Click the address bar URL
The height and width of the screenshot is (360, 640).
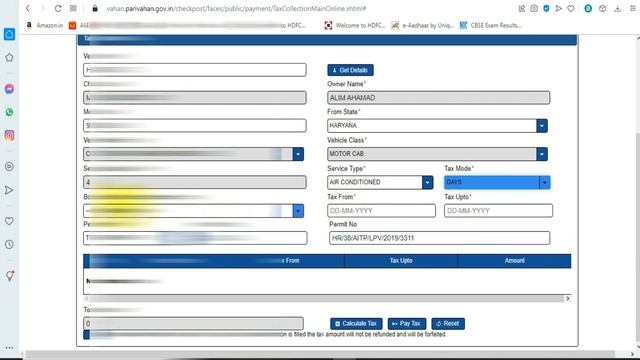click(236, 8)
